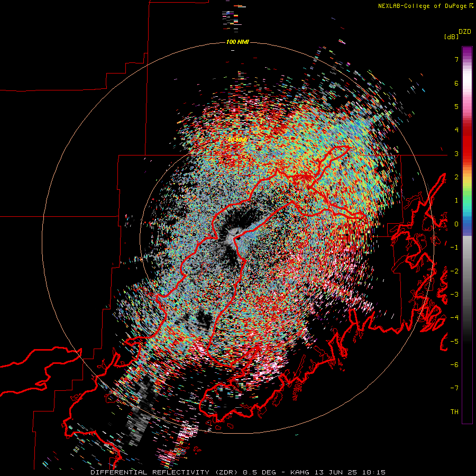Screen dimensions: 476x476
Task: Select the 6 dB scale label
Action: point(456,83)
